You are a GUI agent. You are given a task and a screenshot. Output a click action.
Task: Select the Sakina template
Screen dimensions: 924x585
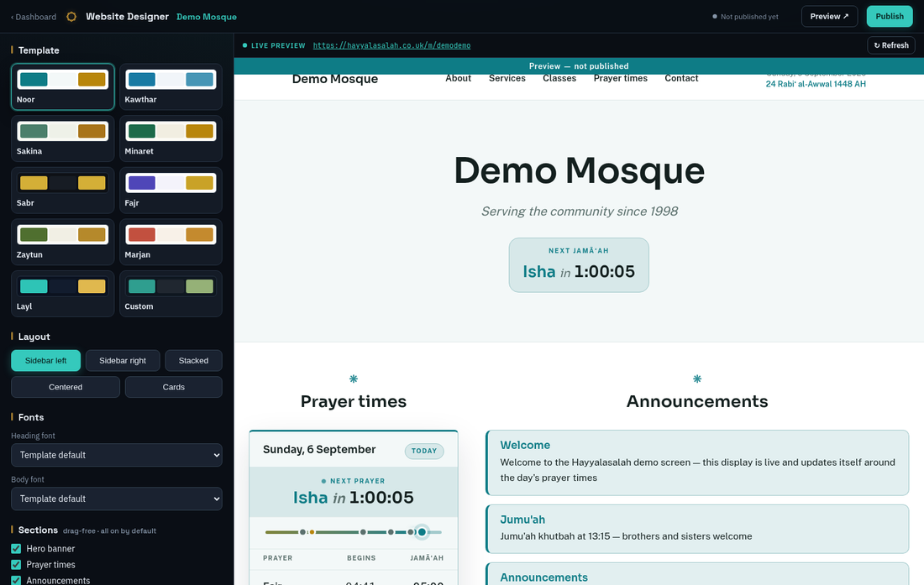[x=62, y=138]
